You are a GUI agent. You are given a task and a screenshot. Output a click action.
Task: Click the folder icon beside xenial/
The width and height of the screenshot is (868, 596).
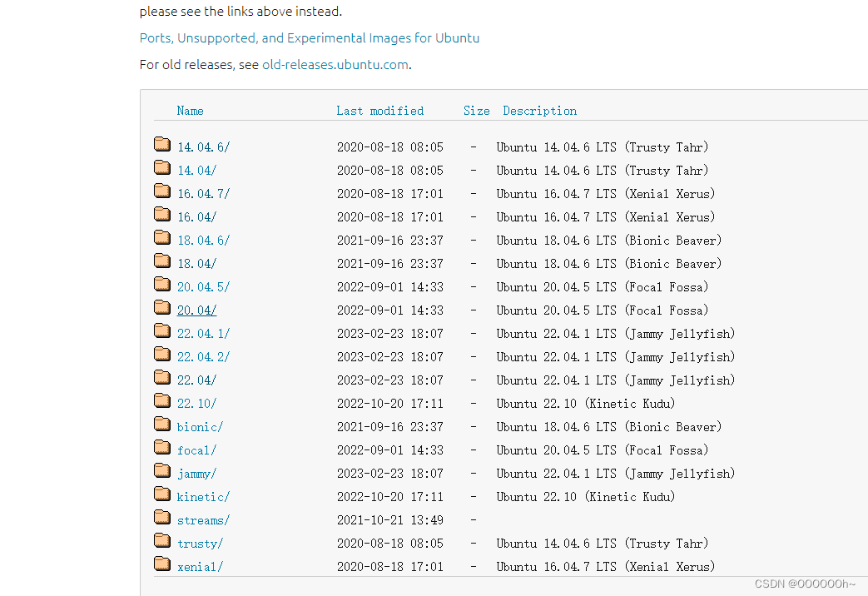click(x=162, y=564)
